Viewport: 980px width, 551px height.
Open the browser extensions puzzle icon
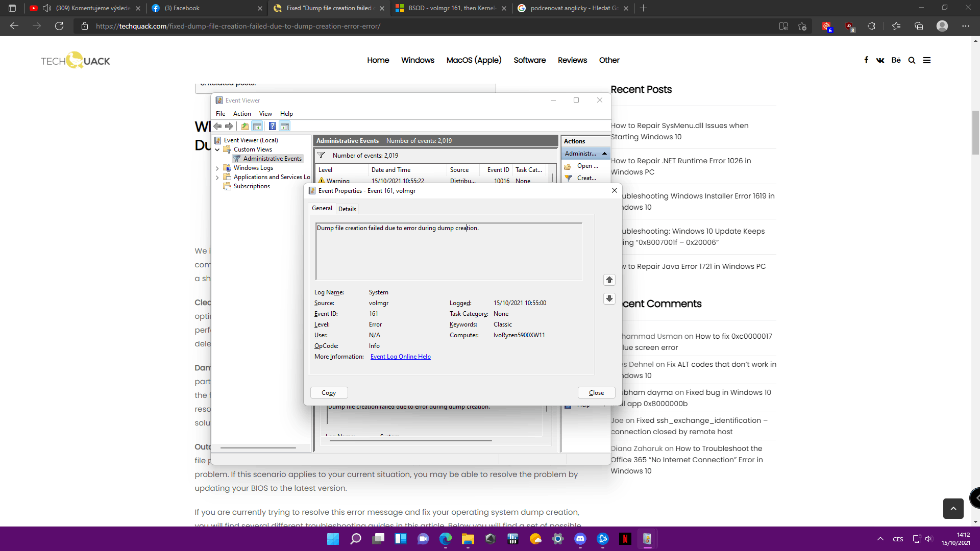(x=871, y=26)
